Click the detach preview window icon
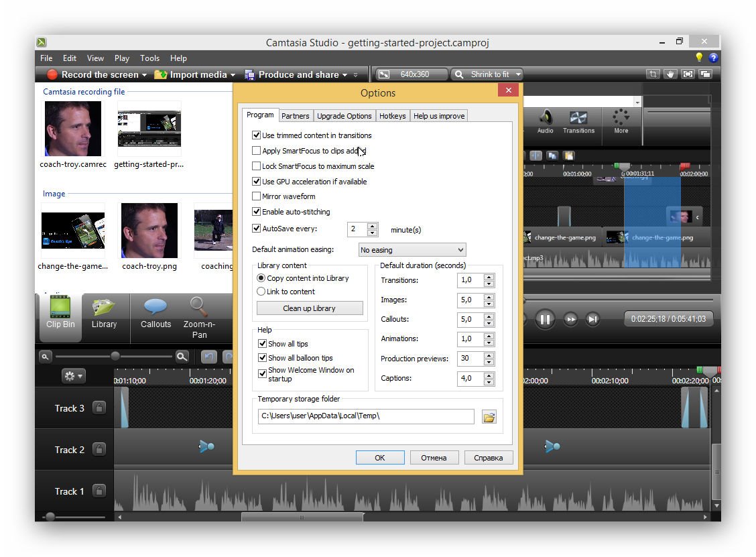The height and width of the screenshot is (557, 756). click(x=705, y=74)
